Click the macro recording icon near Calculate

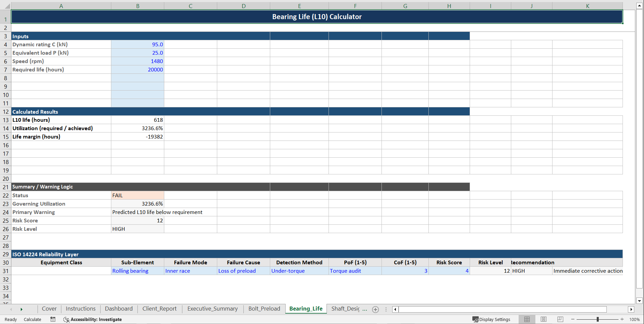point(53,319)
